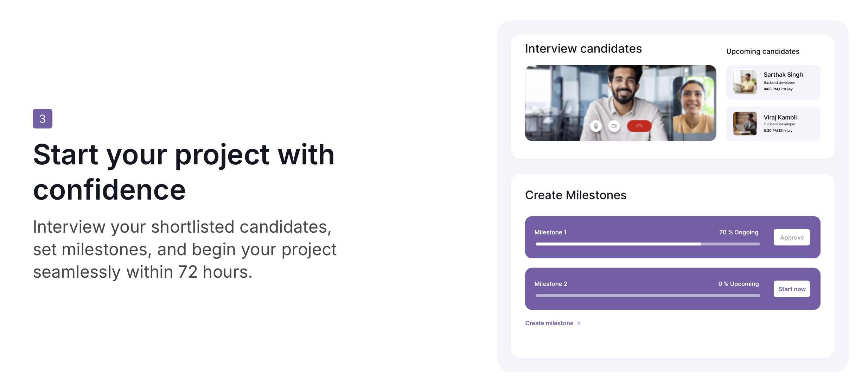Click the 0 % Upcoming status label
Viewport: 868px width, 390px height.
738,284
